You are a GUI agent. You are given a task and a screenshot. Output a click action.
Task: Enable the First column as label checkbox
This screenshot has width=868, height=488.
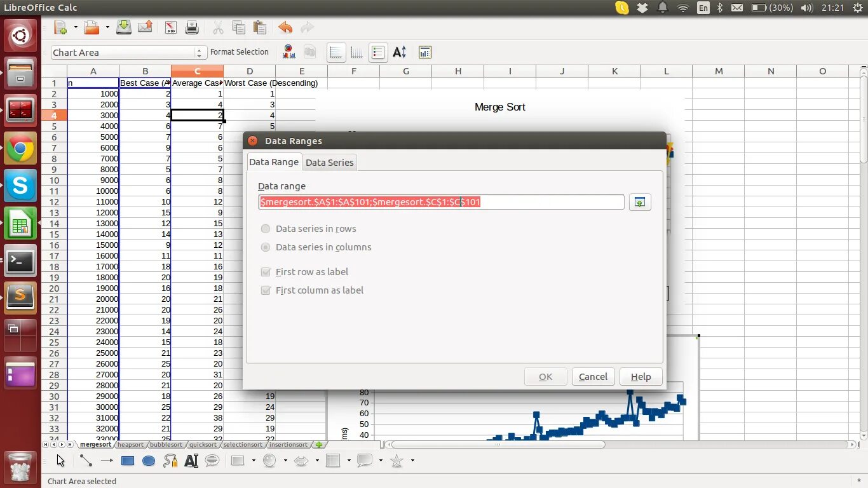[266, 290]
